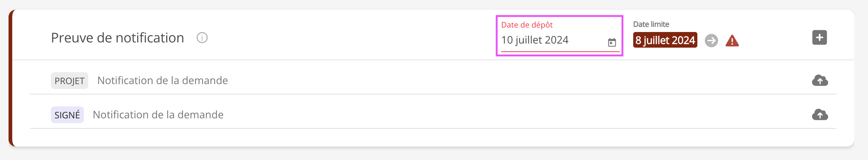Click the blank header space before Date de dépôt

click(x=352, y=37)
